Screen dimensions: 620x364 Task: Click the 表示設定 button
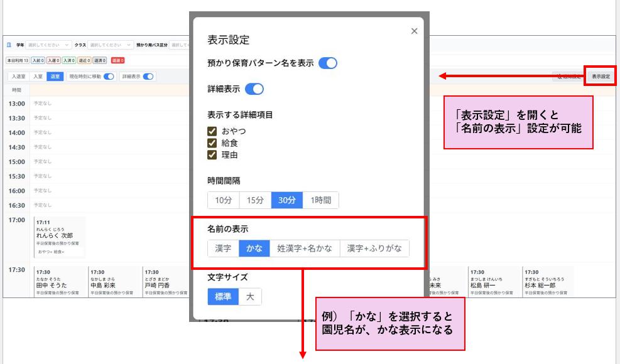click(600, 77)
